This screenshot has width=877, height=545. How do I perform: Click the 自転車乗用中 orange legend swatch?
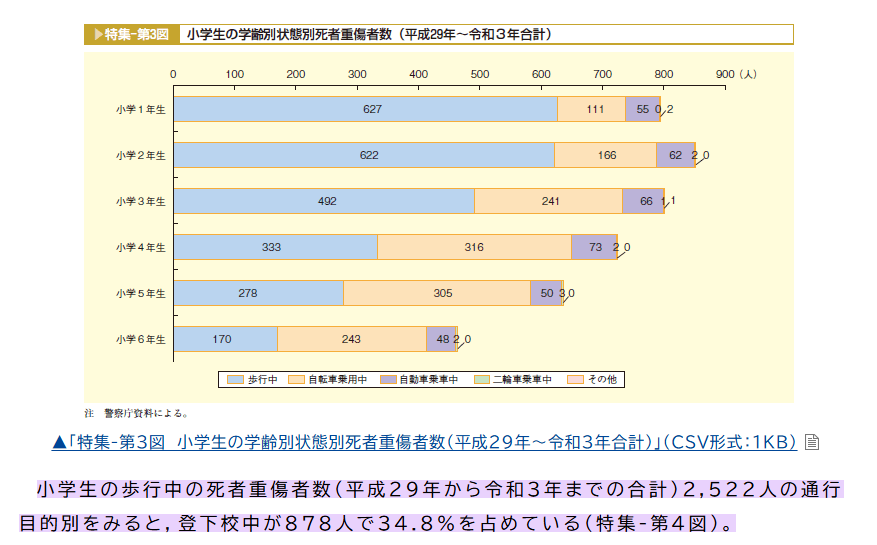(x=296, y=379)
